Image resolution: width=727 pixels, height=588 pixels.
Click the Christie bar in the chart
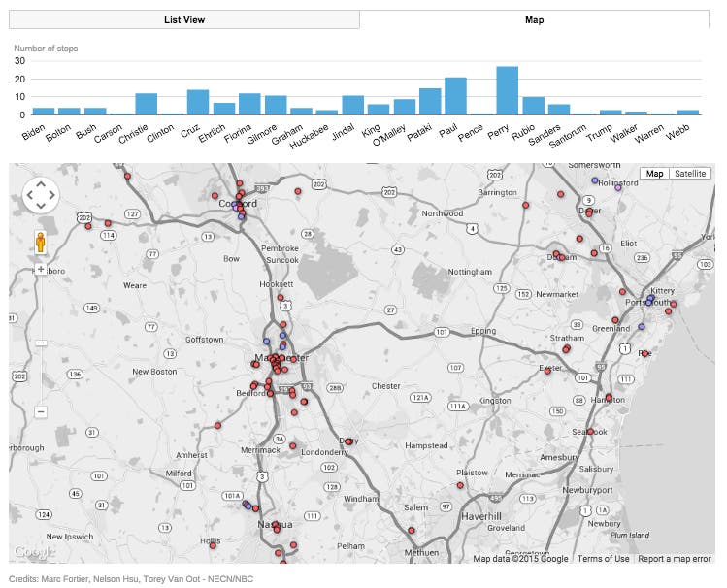(x=147, y=104)
